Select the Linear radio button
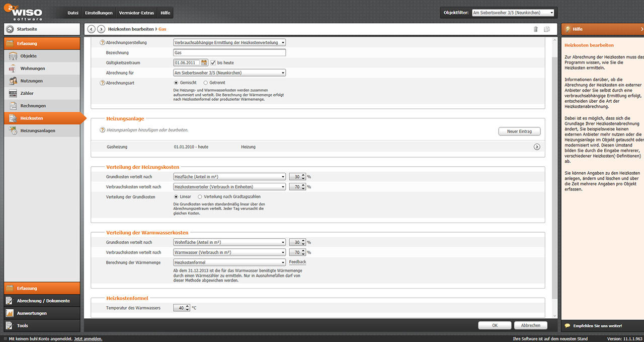The image size is (644, 342). [176, 196]
